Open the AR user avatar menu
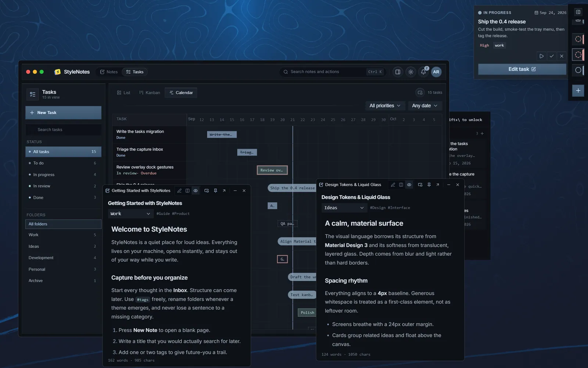The width and height of the screenshot is (588, 368). (x=436, y=72)
